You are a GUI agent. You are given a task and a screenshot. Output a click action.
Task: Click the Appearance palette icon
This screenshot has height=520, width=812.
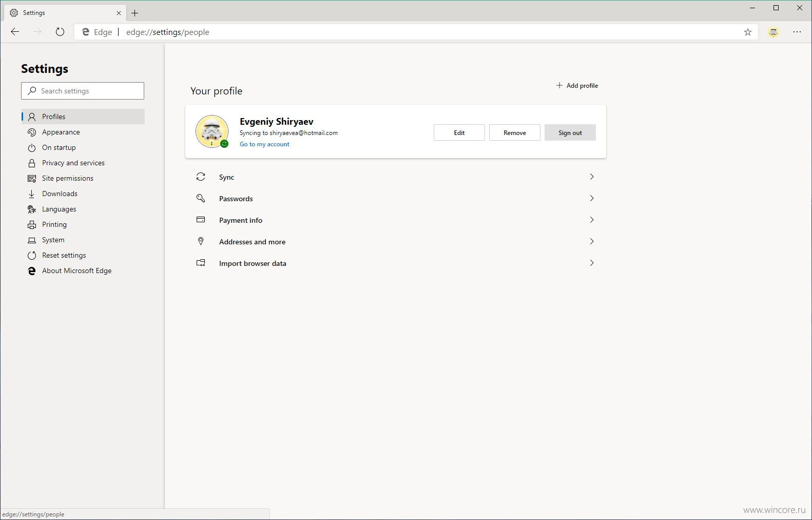(x=32, y=132)
